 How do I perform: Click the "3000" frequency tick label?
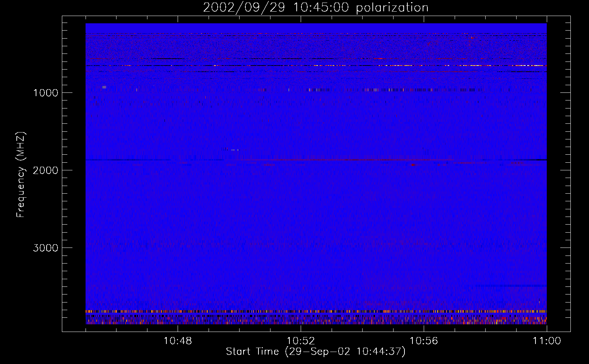pos(46,248)
